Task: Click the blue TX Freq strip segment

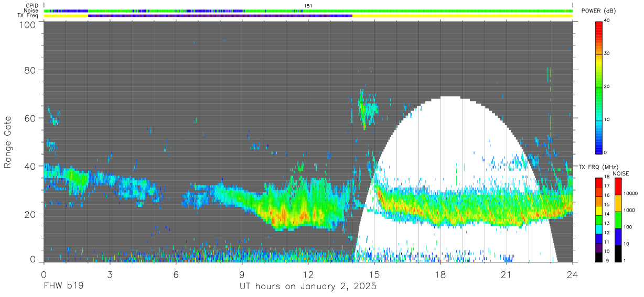Action: [220, 16]
